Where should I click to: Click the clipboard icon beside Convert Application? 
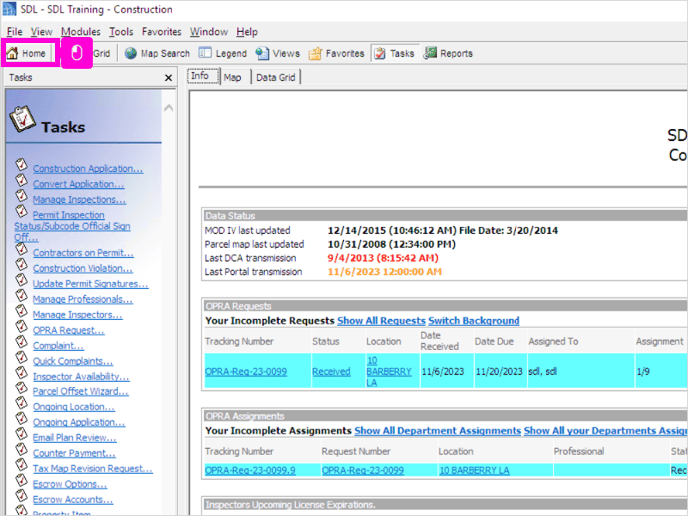point(22,180)
